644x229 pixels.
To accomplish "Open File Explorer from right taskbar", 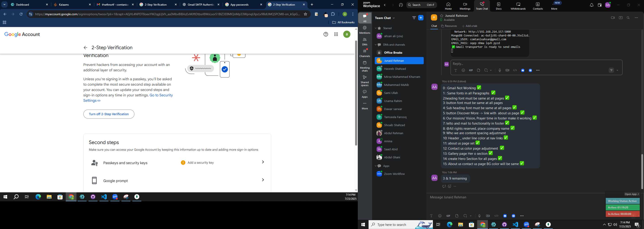I will 460,225.
